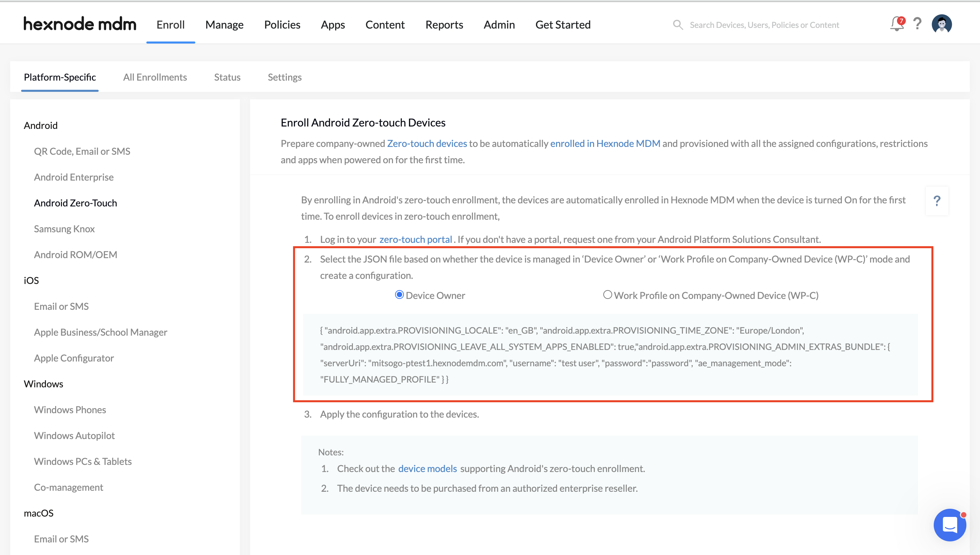Open the Content menu
This screenshot has height=555, width=980.
click(x=385, y=25)
